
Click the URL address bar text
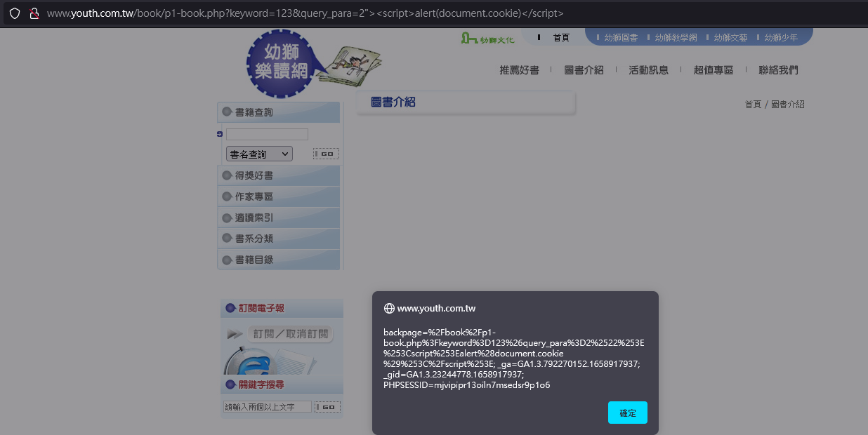[305, 13]
